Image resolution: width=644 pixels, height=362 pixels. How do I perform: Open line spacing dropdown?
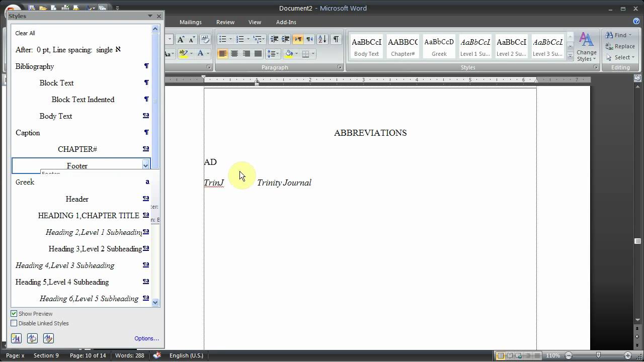tap(273, 53)
